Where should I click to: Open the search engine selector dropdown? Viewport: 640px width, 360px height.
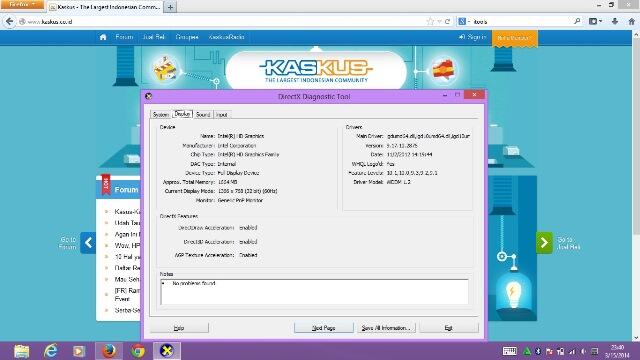[x=464, y=21]
